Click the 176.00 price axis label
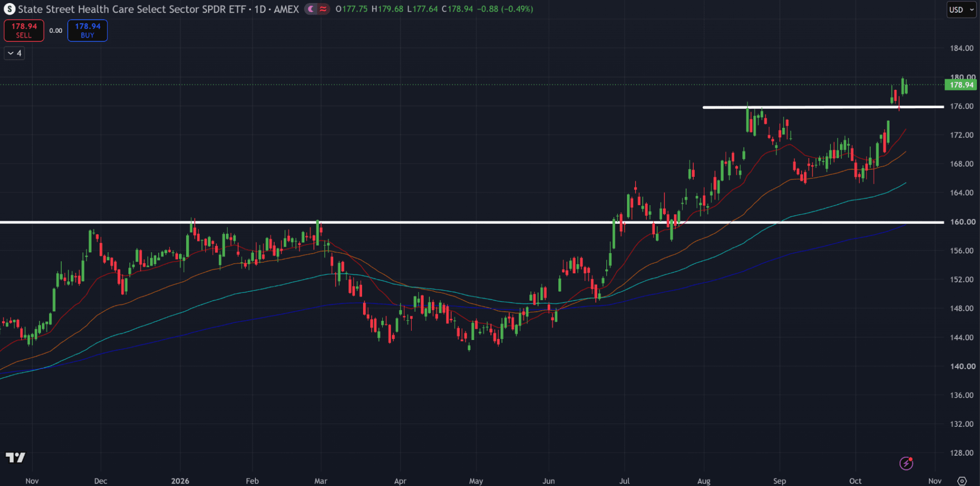Viewport: 980px width, 486px height. (x=961, y=106)
